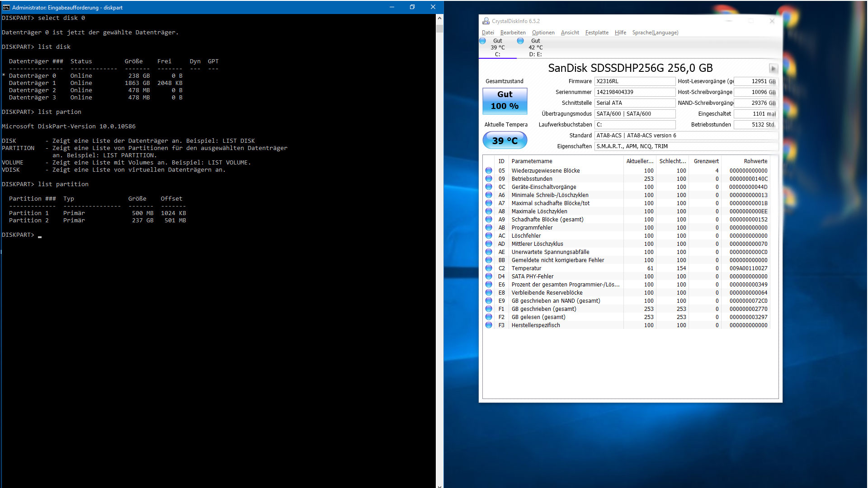Viewport: 868px width, 488px height.
Task: Click console scrollbar up arrow
Action: (x=439, y=19)
